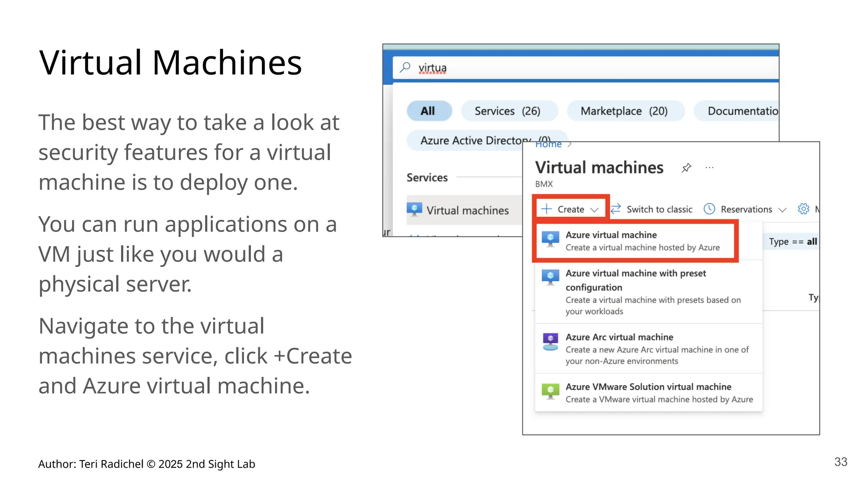Click the Services section heading
Image resolution: width=868 pixels, height=488 pixels.
pos(427,177)
